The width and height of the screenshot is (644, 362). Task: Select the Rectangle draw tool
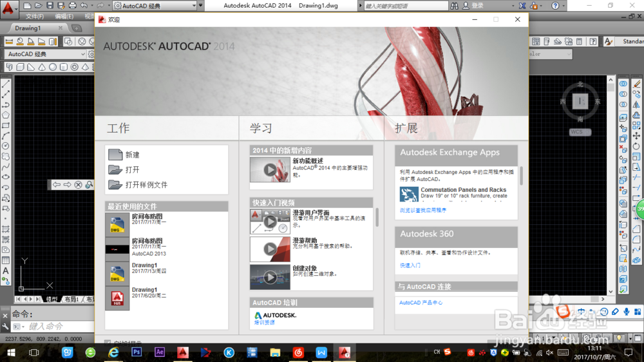pyautogui.click(x=6, y=126)
